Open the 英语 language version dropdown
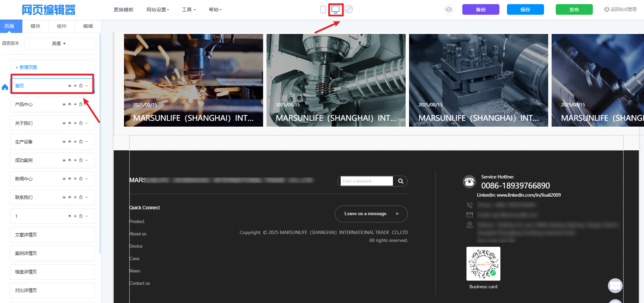 (59, 44)
